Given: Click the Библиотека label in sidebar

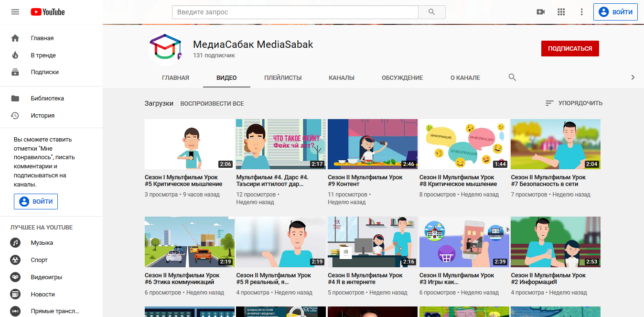Looking at the screenshot, I should [47, 98].
